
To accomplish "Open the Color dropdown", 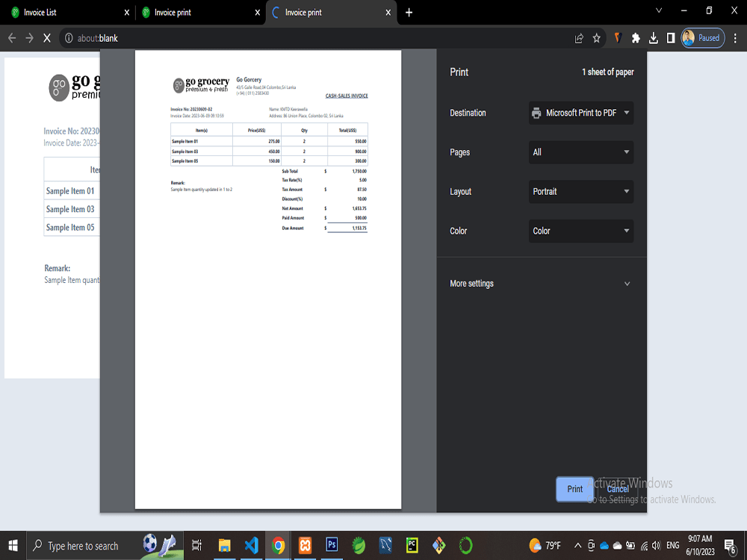I will (x=581, y=231).
